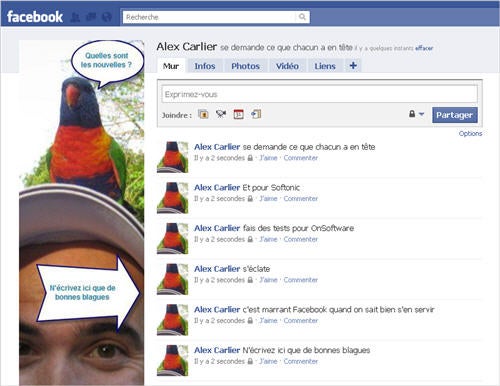Click Commenter on 'se demande ce que chacun' post
This screenshot has height=386, width=500.
click(301, 158)
